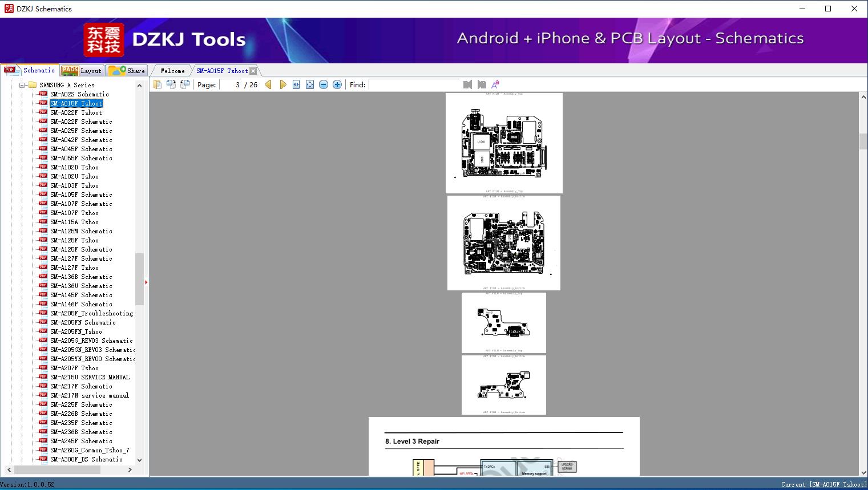Click the PDF icon beside SM-A022F Tshoot
The height and width of the screenshot is (490, 868).
click(43, 112)
